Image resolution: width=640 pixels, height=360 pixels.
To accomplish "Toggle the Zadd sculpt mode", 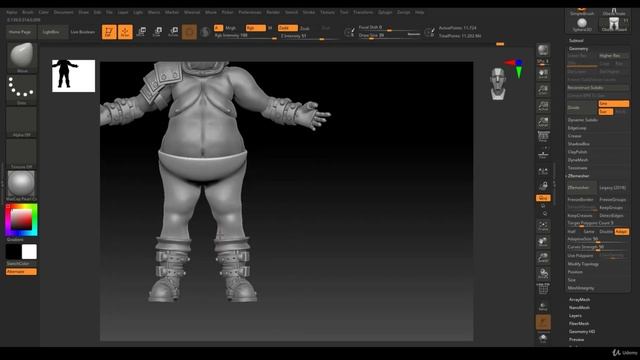I will click(x=288, y=28).
